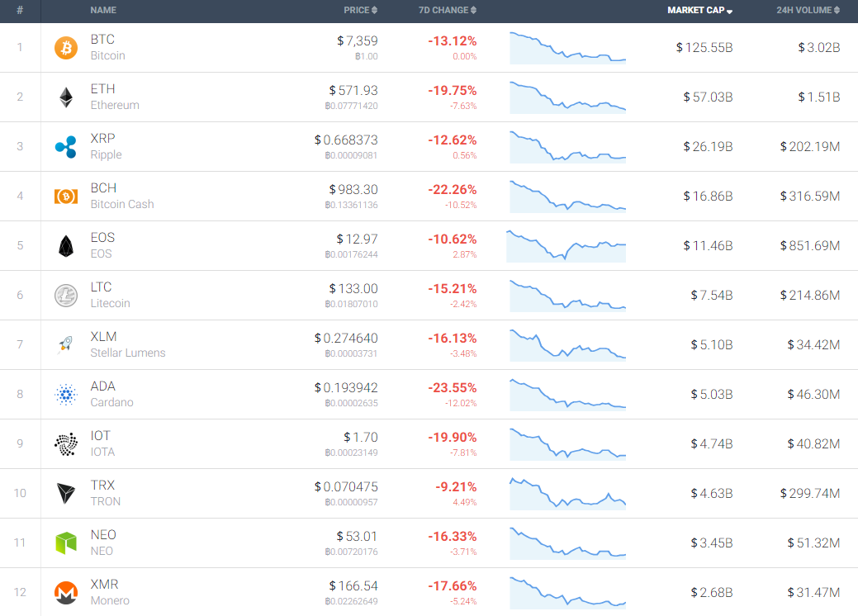Open the XRP ticker link
The height and width of the screenshot is (616, 858).
coord(103,139)
